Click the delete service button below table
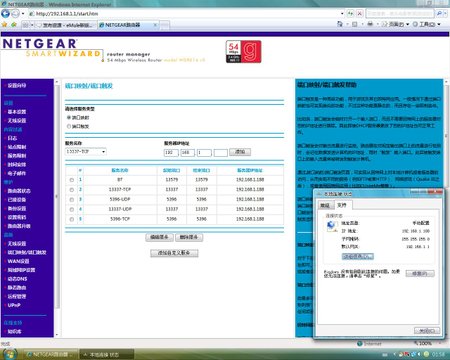This screenshot has height=360, width=450. 189,237
